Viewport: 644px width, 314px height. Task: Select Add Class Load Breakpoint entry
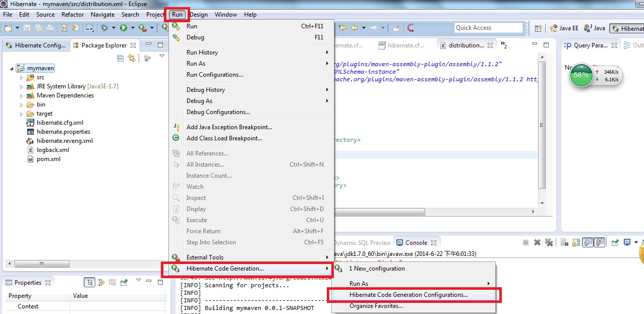point(251,138)
